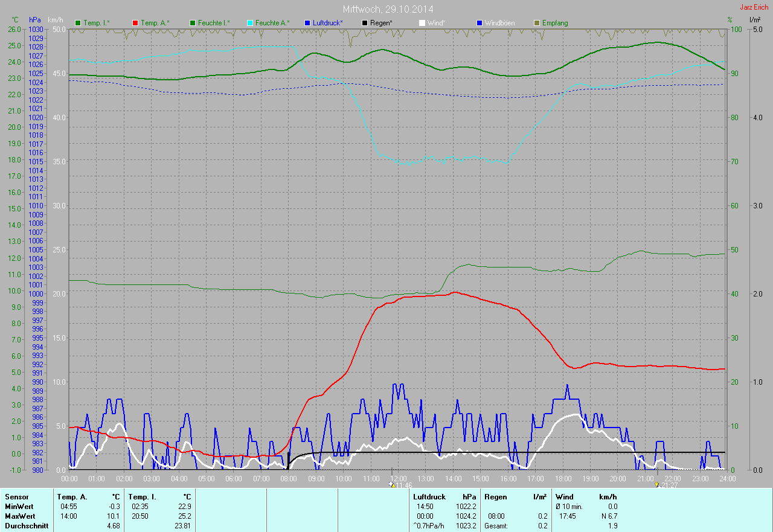Click the blue Windböen legend swatch
The width and height of the screenshot is (773, 532).
pos(480,23)
